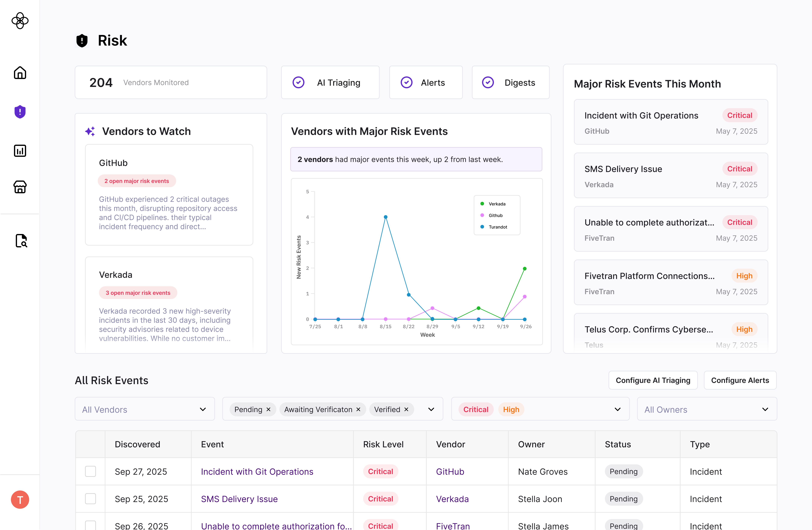Check the SMS Delivery Issue row checkbox

pyautogui.click(x=90, y=499)
